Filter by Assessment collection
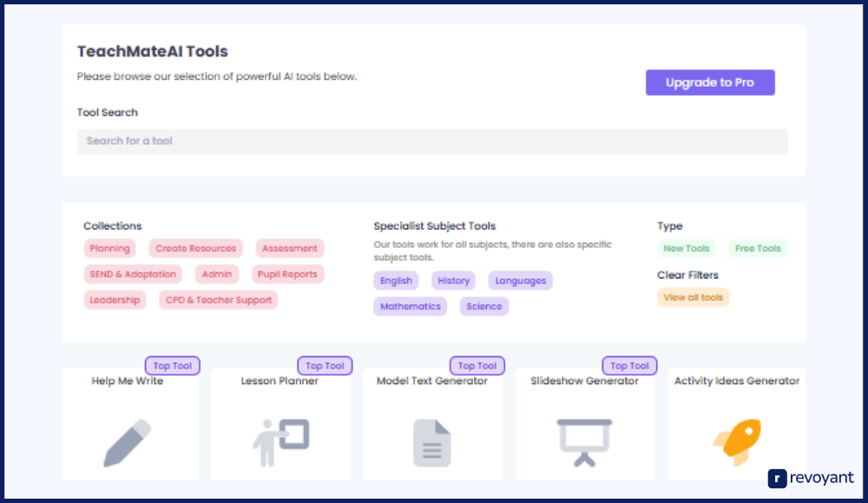 pyautogui.click(x=290, y=248)
